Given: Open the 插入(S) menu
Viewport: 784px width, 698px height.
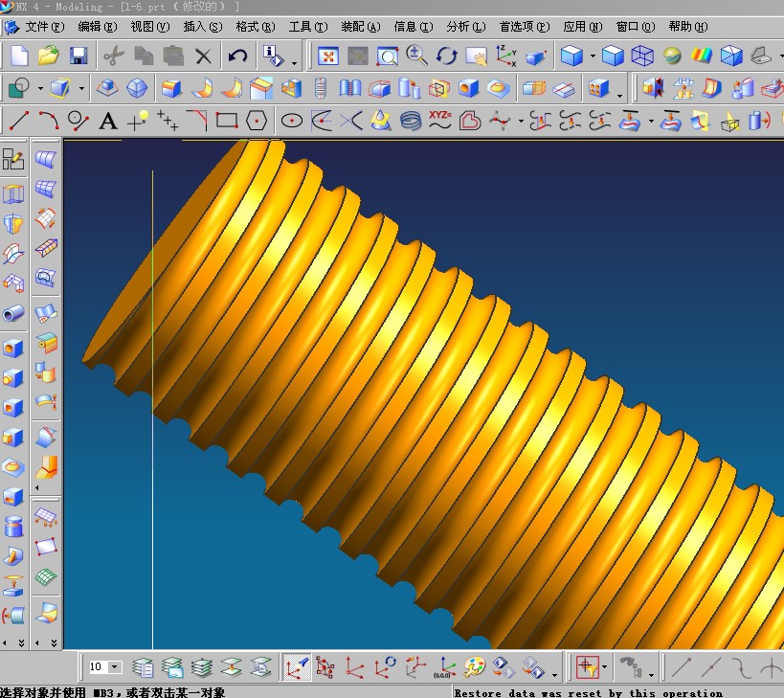Looking at the screenshot, I should click(x=203, y=27).
